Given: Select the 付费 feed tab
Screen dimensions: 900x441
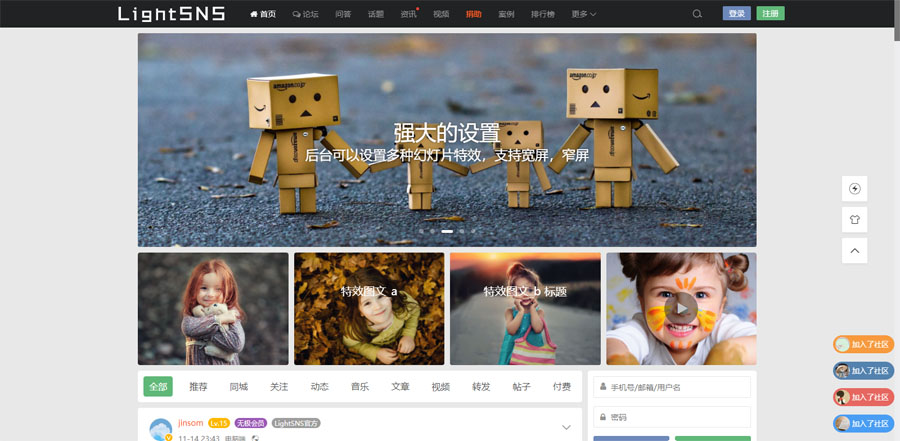Looking at the screenshot, I should [x=562, y=386].
